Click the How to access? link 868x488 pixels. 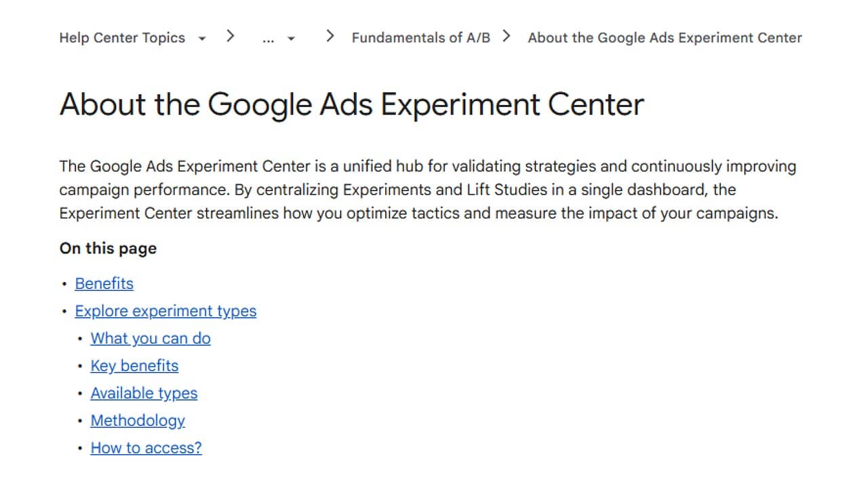tap(146, 448)
